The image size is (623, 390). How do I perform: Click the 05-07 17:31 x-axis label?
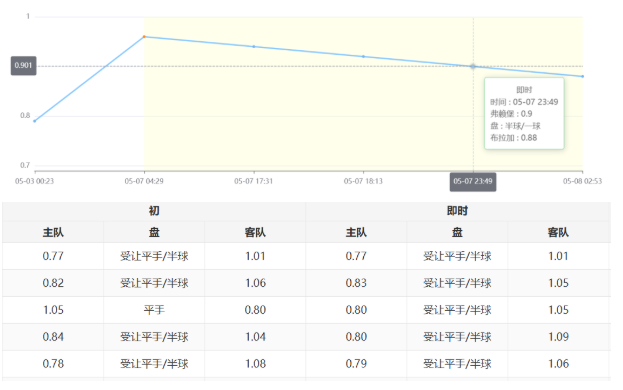(253, 181)
